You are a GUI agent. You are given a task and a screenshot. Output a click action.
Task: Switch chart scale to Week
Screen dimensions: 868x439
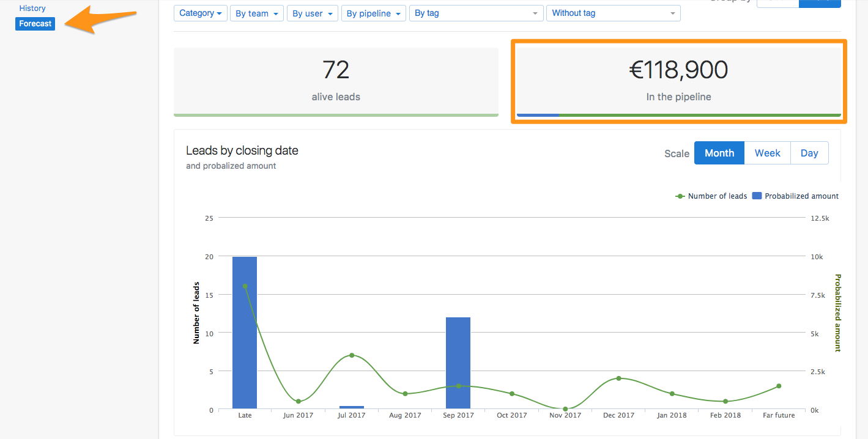point(767,153)
